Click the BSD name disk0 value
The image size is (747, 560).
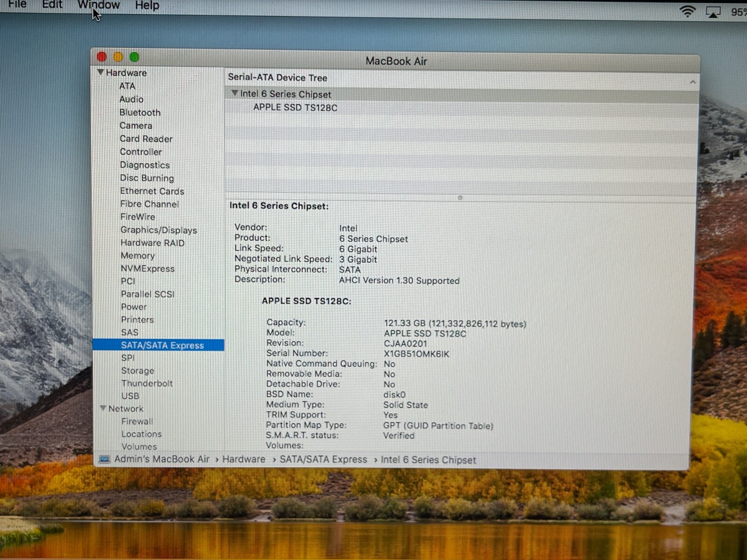click(x=395, y=395)
